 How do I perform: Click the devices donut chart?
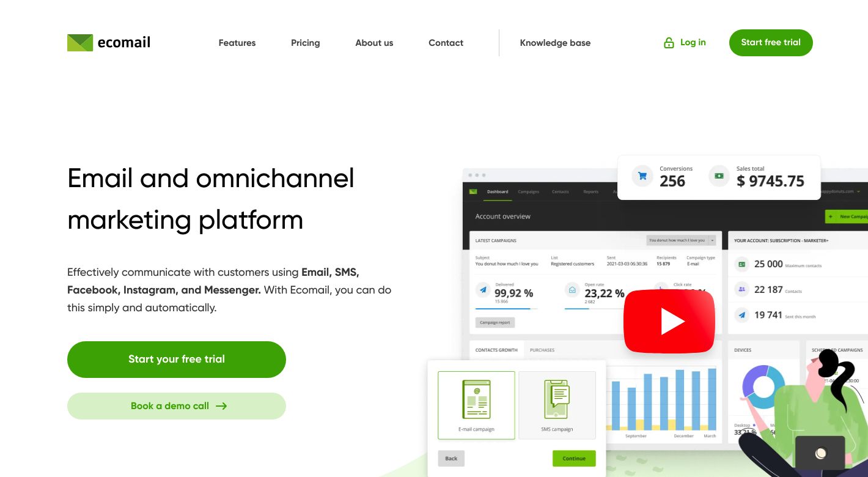[x=763, y=387]
